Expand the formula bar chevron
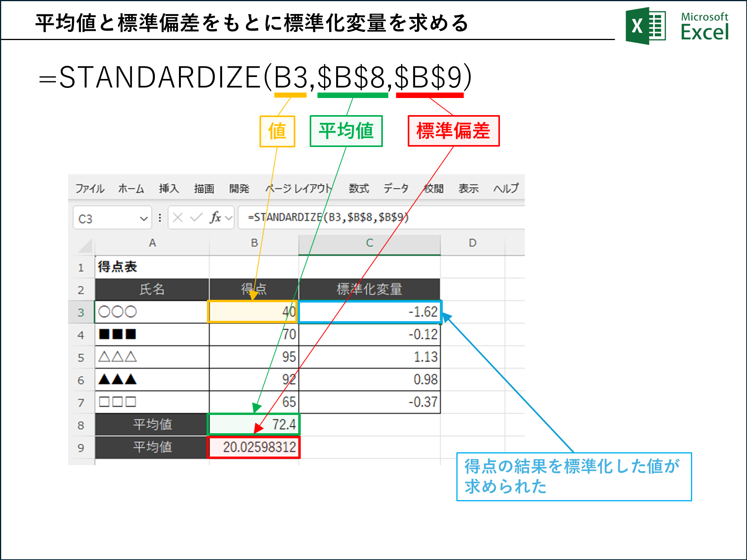This screenshot has height=560, width=747. [x=228, y=217]
